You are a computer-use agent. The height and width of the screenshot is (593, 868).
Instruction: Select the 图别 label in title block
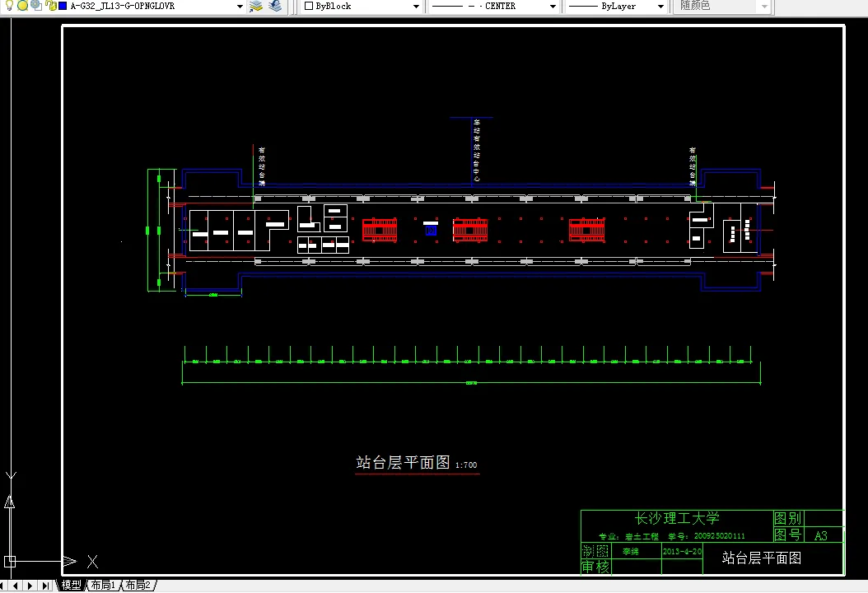point(787,518)
